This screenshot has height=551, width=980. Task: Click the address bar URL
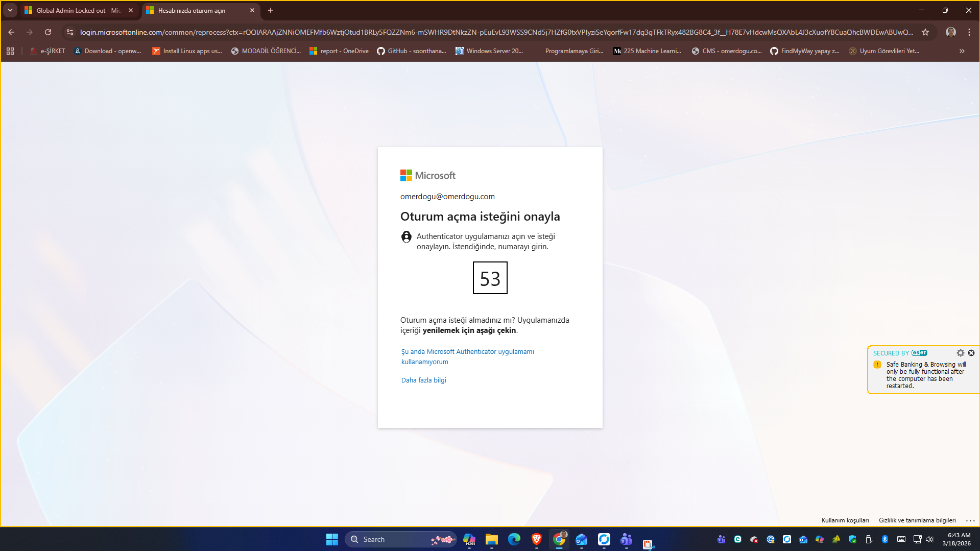coord(496,32)
